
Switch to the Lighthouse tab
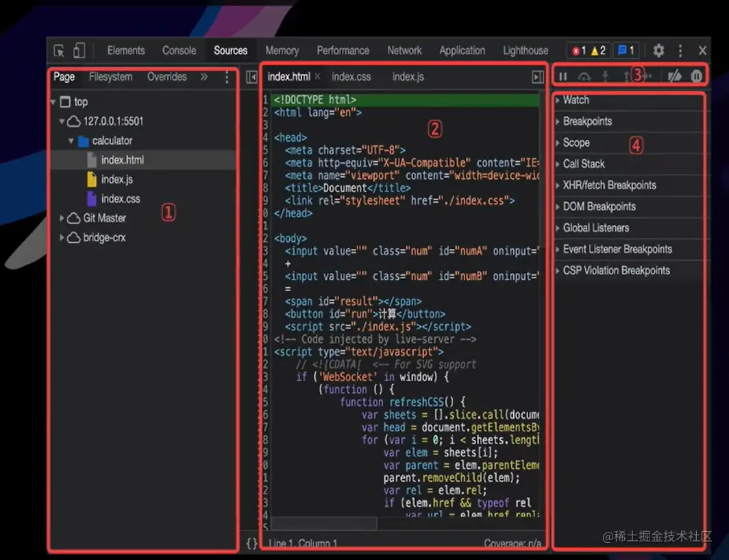point(526,51)
